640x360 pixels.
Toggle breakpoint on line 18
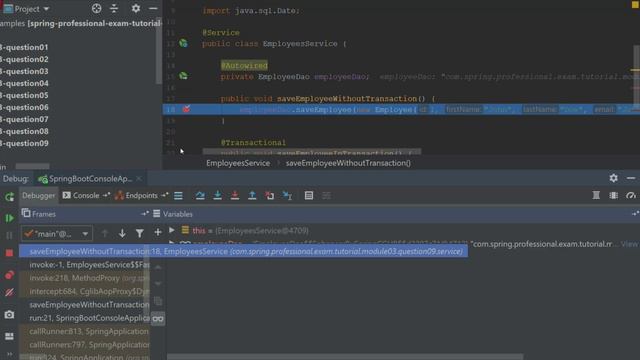click(187, 109)
